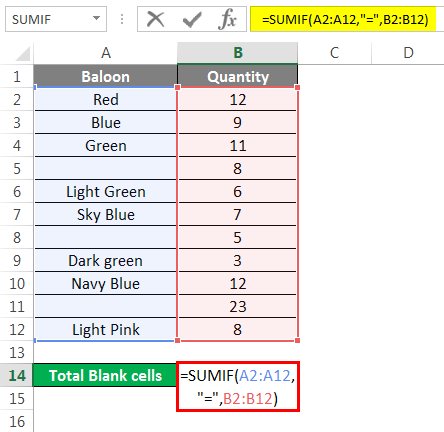444x432 pixels.
Task: Select the Navy Blue cell
Action: (x=105, y=283)
